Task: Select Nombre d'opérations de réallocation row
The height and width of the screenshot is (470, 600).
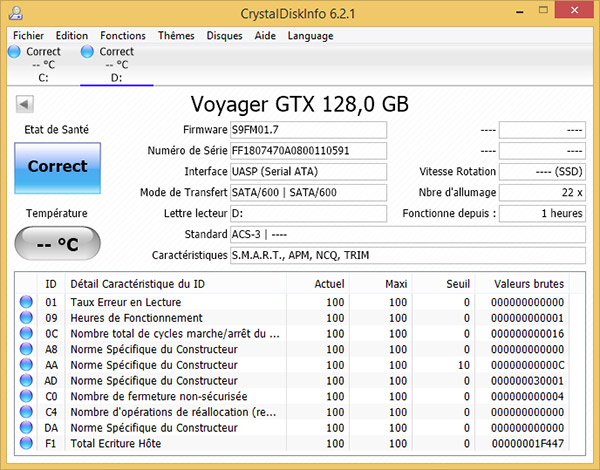Action: [173, 412]
